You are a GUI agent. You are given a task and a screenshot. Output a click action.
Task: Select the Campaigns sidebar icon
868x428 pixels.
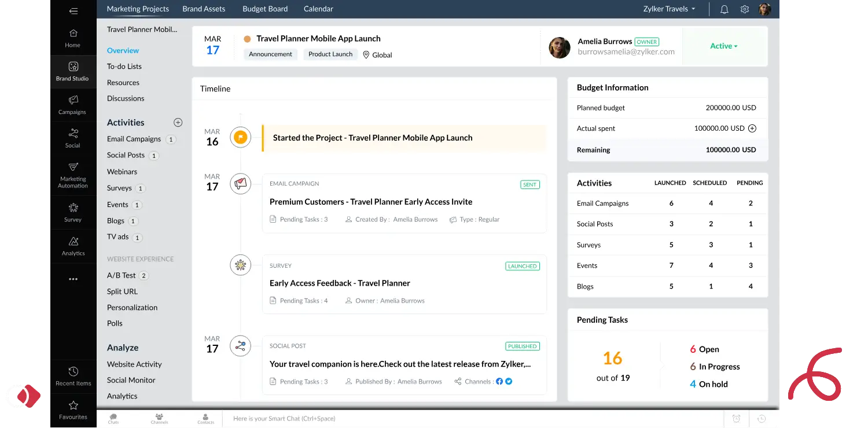(x=72, y=106)
